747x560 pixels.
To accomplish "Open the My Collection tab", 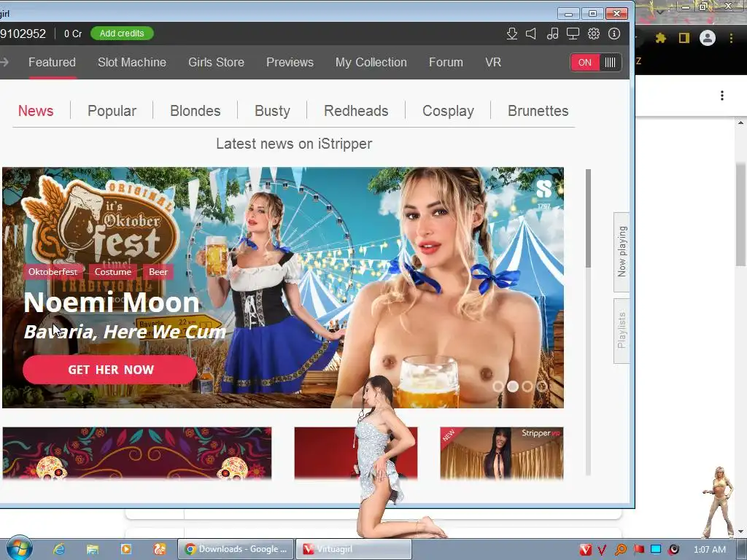I will [x=371, y=63].
